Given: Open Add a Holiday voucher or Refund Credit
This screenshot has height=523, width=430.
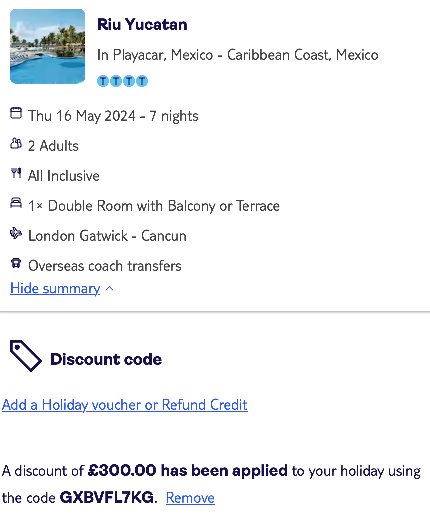Looking at the screenshot, I should (125, 405).
